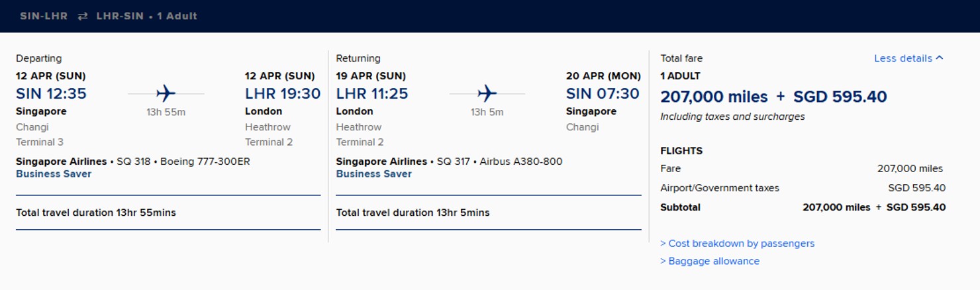The height and width of the screenshot is (290, 980).
Task: Expand Baggage allowance section
Action: [x=710, y=262]
